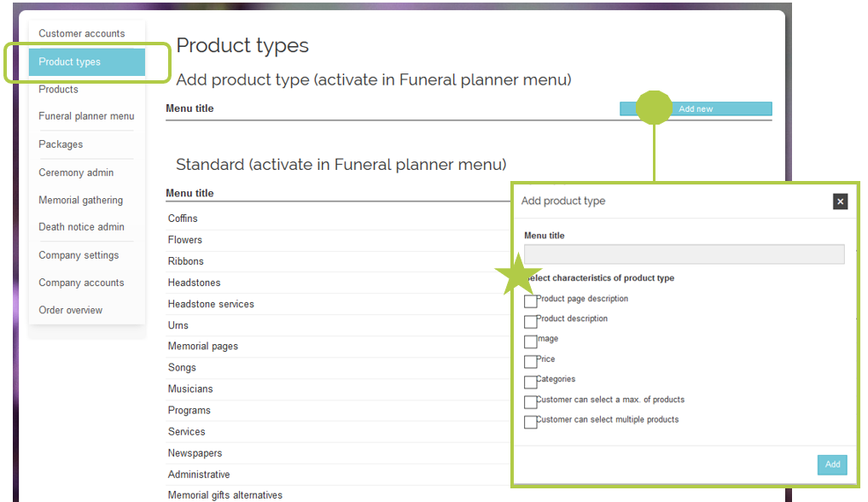Enable the Product description checkbox
This screenshot has height=502, width=868.
(x=530, y=321)
